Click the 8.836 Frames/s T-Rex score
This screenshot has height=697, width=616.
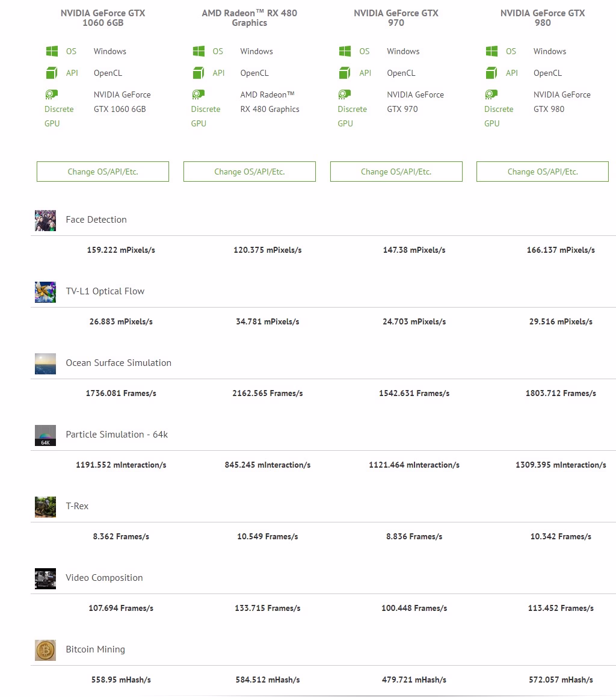[x=414, y=536]
